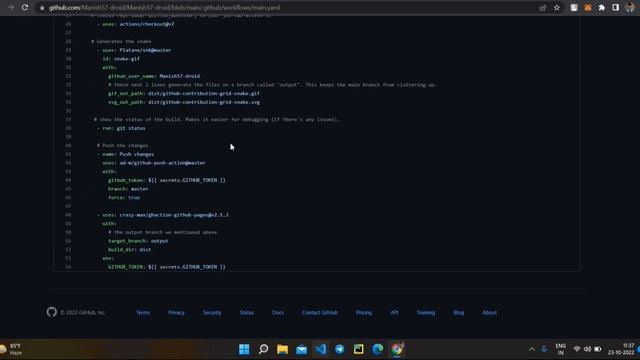The height and width of the screenshot is (360, 640).
Task: Open the Status footer link
Action: pyautogui.click(x=247, y=313)
